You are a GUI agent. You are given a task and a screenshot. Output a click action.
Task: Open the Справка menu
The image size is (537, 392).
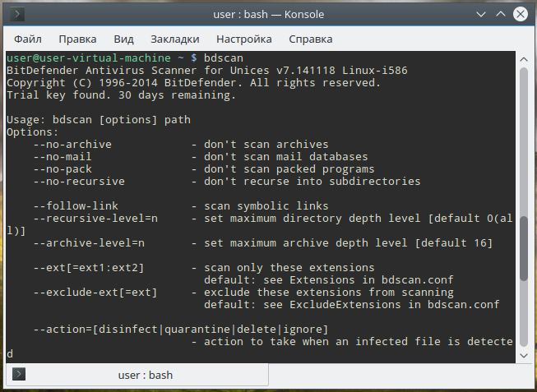pos(312,39)
